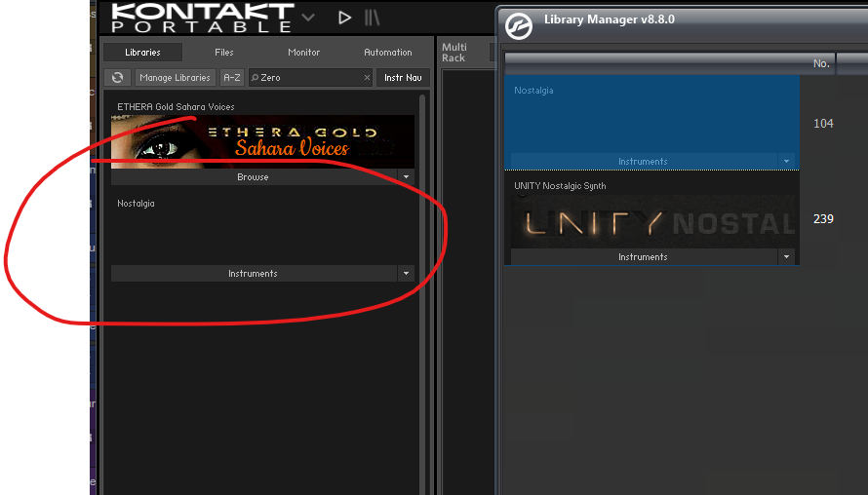Click the UNITY Nostalgic Synth banner image
This screenshot has width=868, height=495.
coord(653,221)
